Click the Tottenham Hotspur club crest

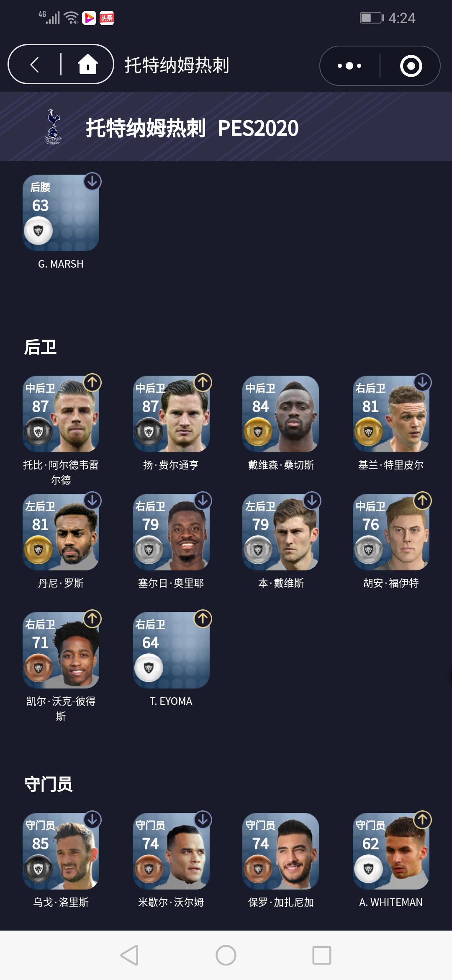(53, 127)
